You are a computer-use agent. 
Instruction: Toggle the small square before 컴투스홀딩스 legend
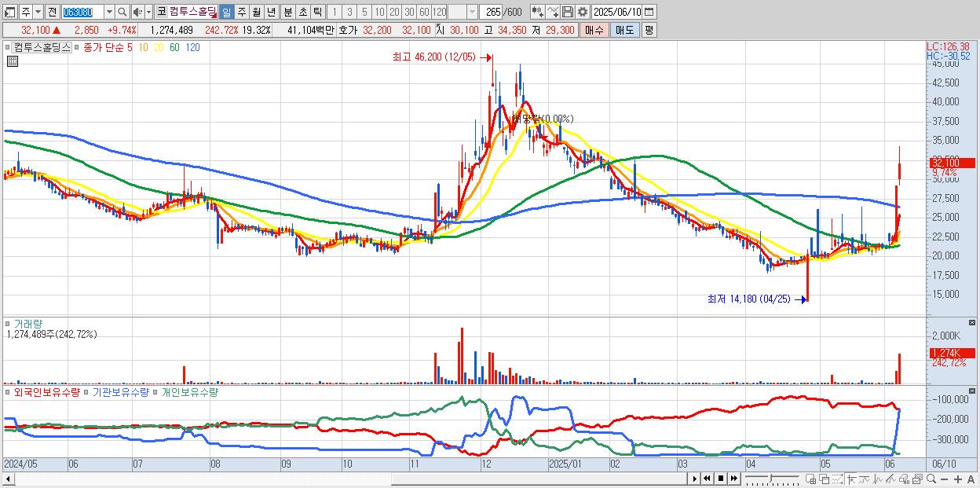[9, 47]
